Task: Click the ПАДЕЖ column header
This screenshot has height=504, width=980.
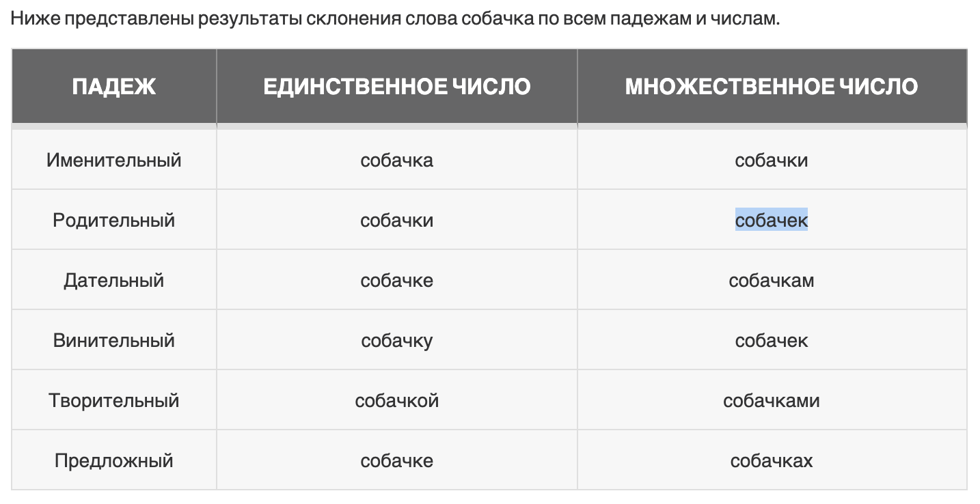Action: (114, 87)
